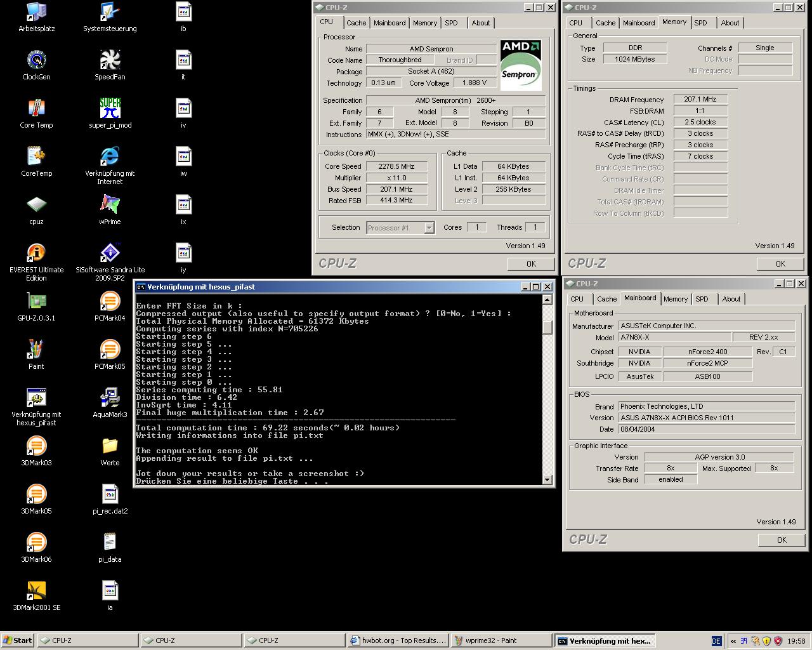Open the Werte folder
The image size is (812, 650).
(110, 451)
